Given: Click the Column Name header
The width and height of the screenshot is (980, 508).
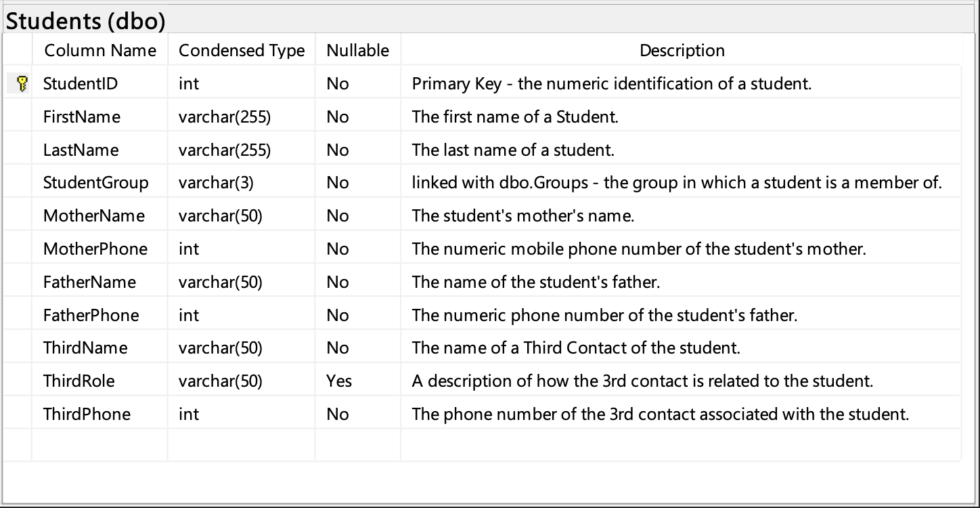Looking at the screenshot, I should point(100,51).
